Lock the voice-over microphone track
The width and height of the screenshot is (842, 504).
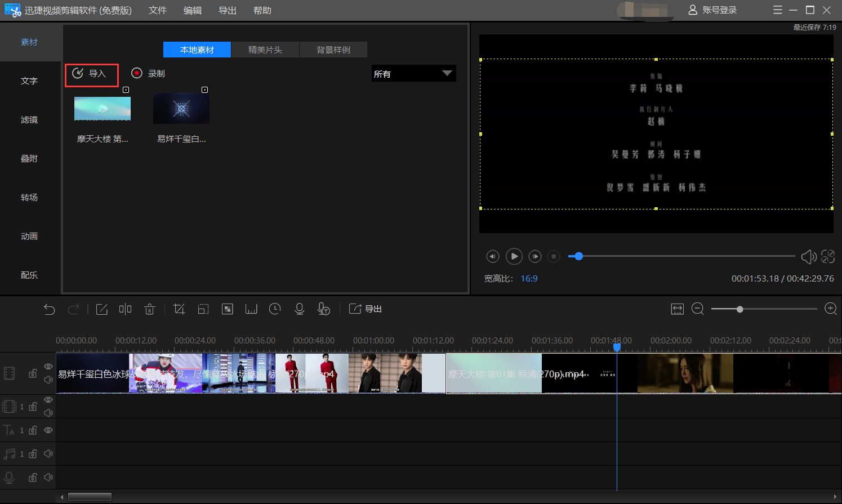33,477
